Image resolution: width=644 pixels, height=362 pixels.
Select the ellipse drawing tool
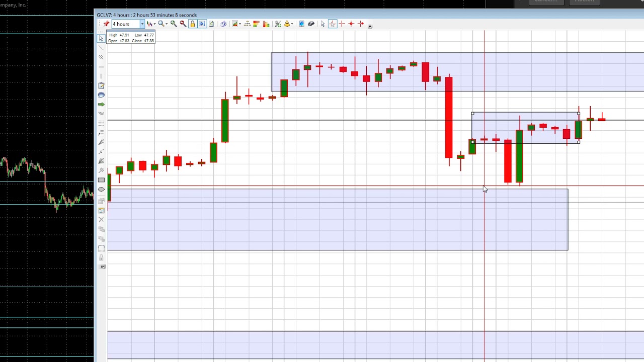101,190
